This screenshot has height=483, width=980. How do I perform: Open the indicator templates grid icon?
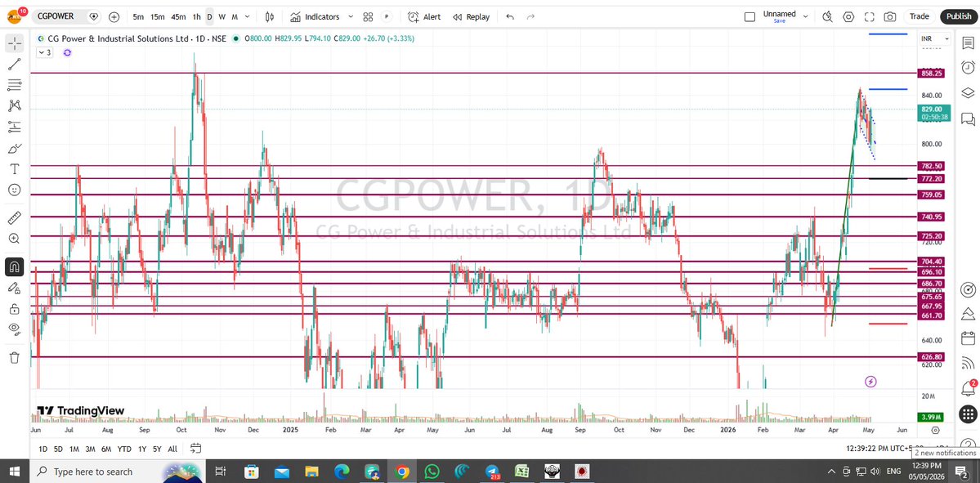368,17
